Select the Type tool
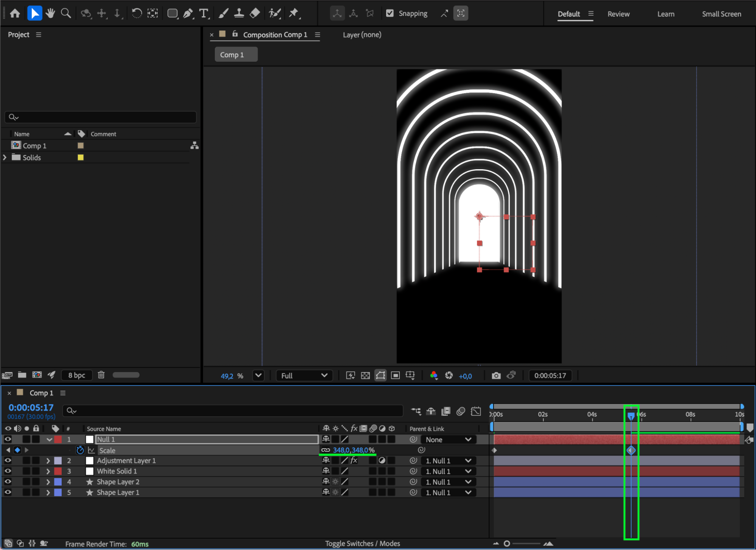Screen dimensions: 756x550 pos(204,14)
